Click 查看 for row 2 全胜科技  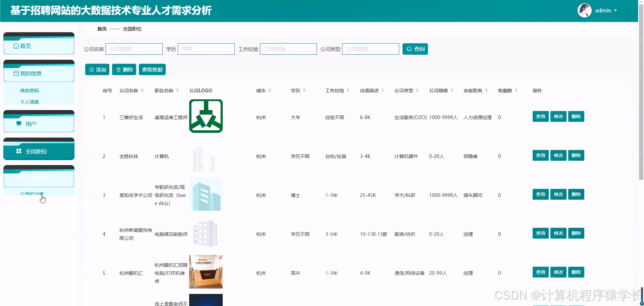pyautogui.click(x=540, y=155)
